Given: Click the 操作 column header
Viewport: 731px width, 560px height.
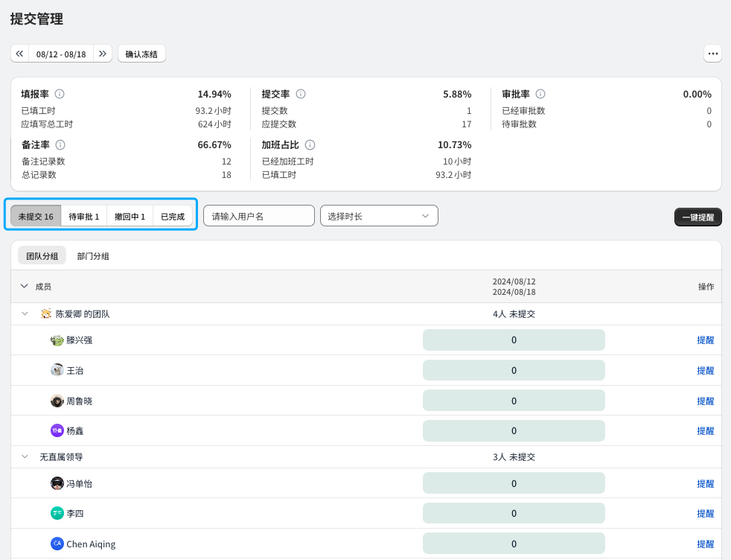Looking at the screenshot, I should click(706, 287).
